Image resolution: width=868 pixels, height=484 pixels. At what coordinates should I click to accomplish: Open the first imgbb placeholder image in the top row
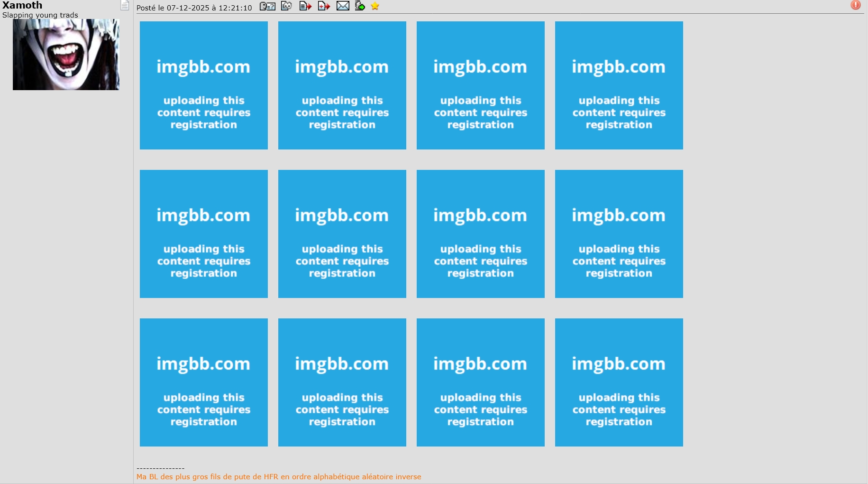(204, 85)
